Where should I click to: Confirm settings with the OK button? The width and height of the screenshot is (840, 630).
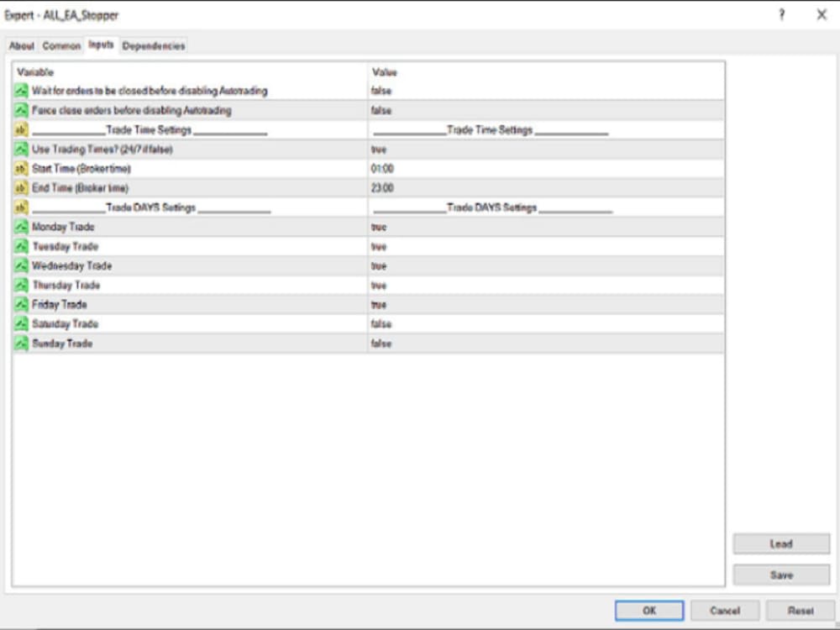(x=648, y=612)
